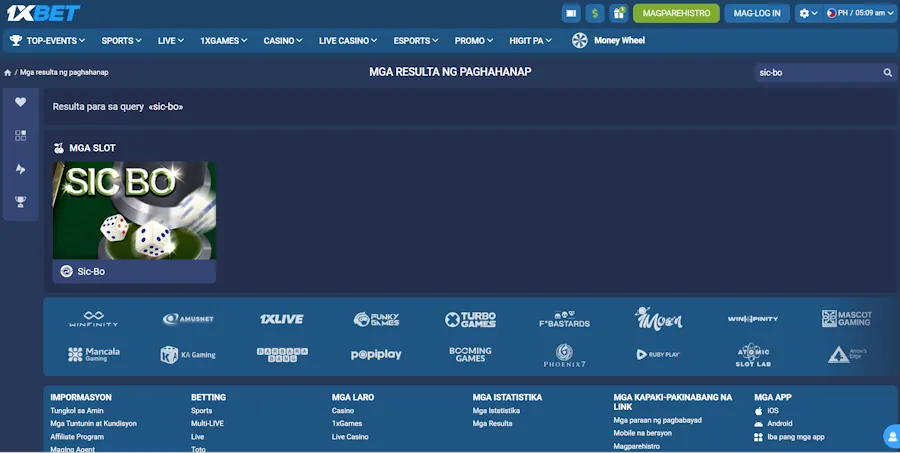Screen dimensions: 900x453
Task: Open the Android app link
Action: 773,424
